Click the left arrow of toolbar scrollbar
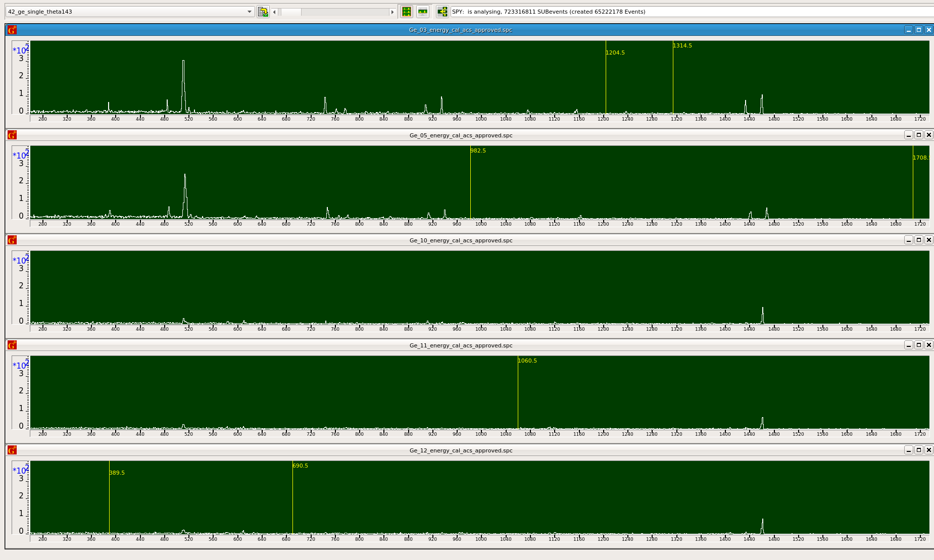Viewport: 934px width, 560px height. [x=274, y=12]
